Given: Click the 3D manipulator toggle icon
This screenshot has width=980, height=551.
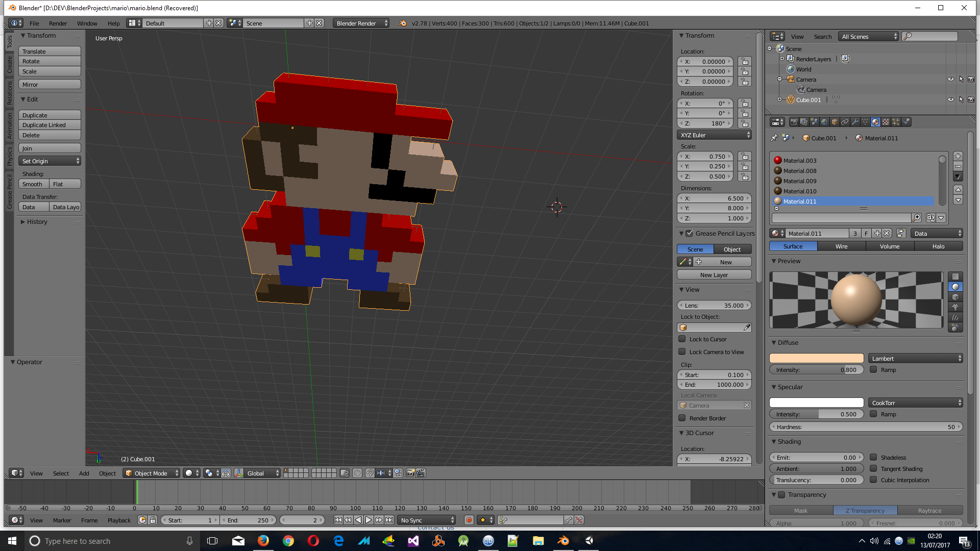Looking at the screenshot, I should tap(238, 473).
